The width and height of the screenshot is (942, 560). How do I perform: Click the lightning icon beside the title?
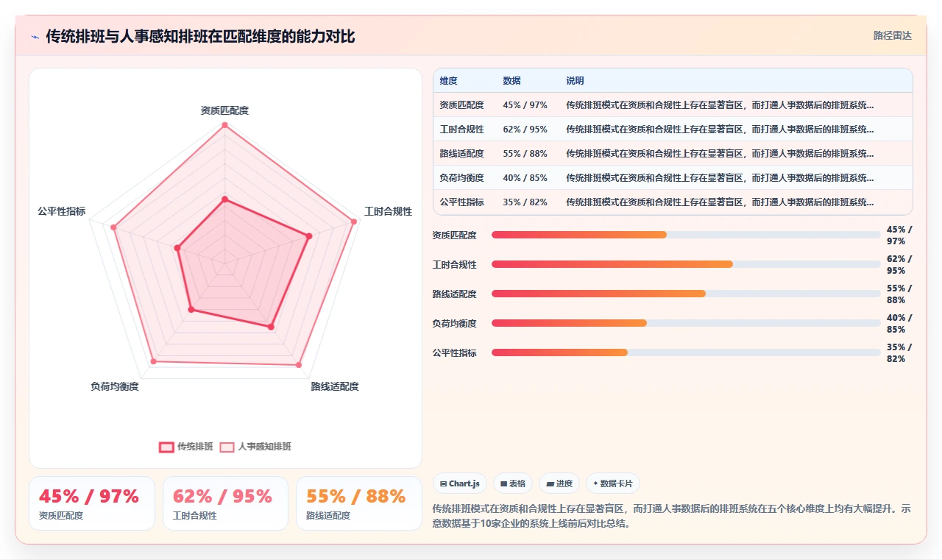point(35,37)
